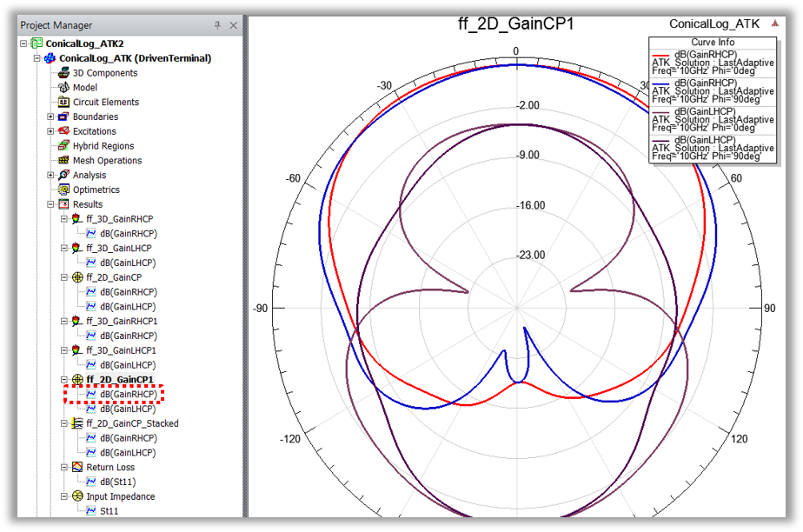Select the Hybrid Regions label

pyautogui.click(x=103, y=146)
